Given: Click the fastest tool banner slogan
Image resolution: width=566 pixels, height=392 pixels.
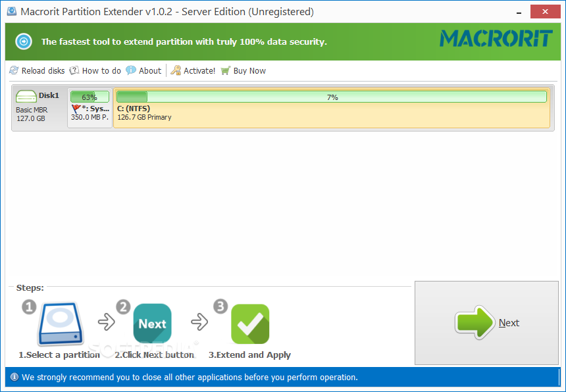Looking at the screenshot, I should tap(184, 42).
